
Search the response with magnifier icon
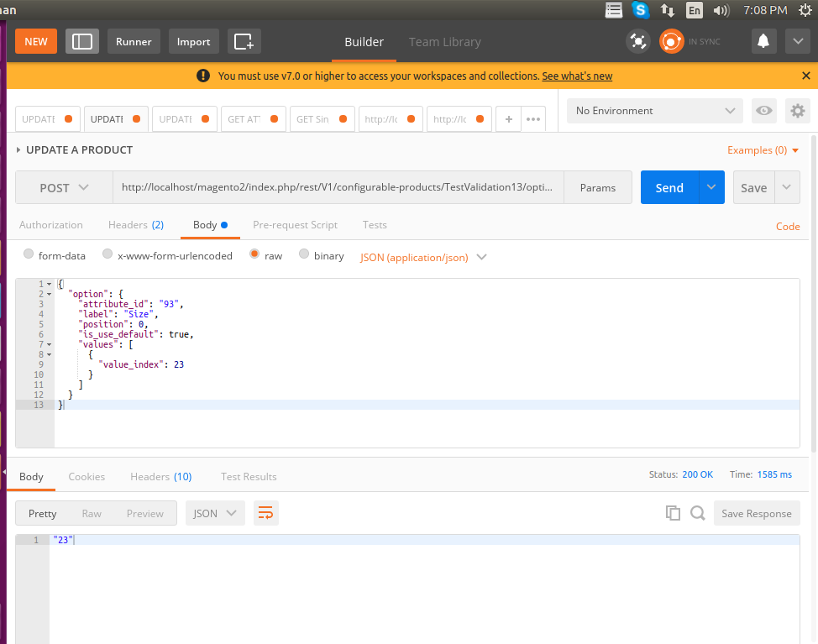[697, 513]
